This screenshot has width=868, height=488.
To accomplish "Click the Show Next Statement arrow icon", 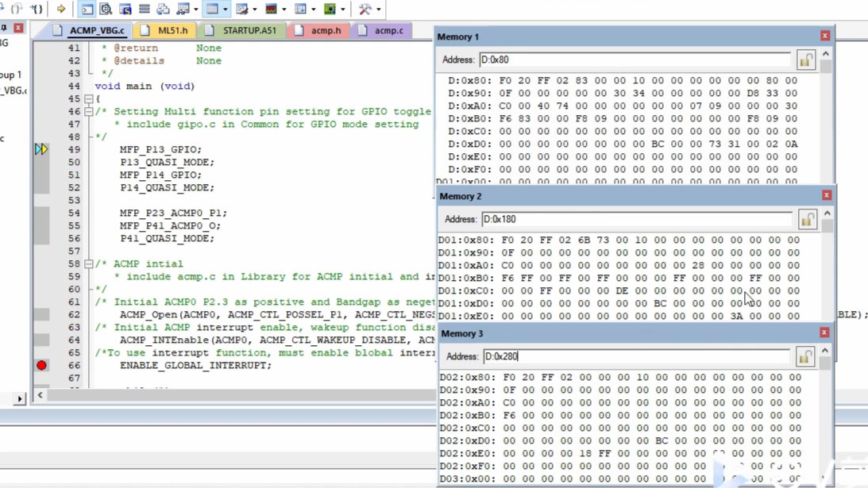I will pos(61,10).
